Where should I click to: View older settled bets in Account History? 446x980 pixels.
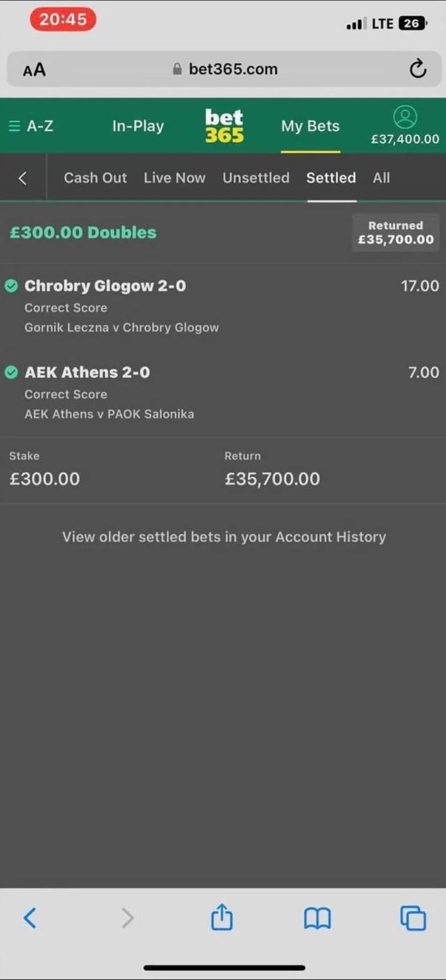click(x=224, y=536)
